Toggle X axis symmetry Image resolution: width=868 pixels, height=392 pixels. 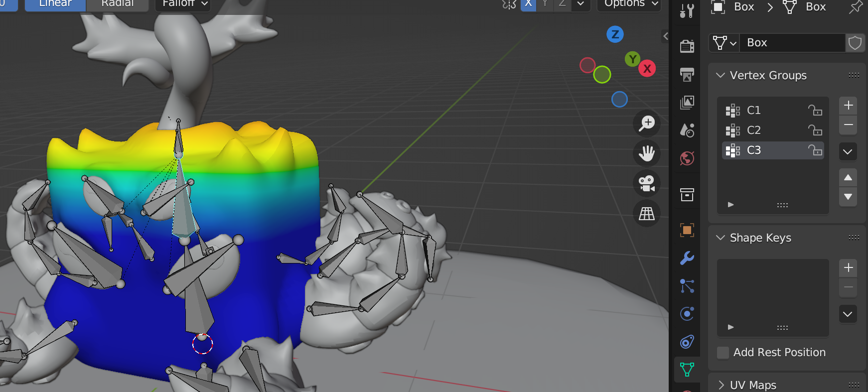[528, 4]
